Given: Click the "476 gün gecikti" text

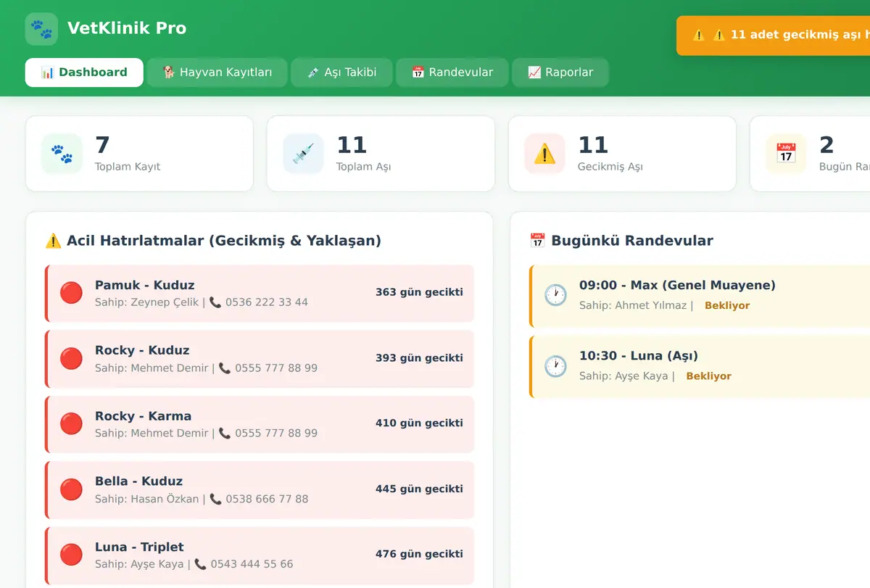Looking at the screenshot, I should 419,555.
